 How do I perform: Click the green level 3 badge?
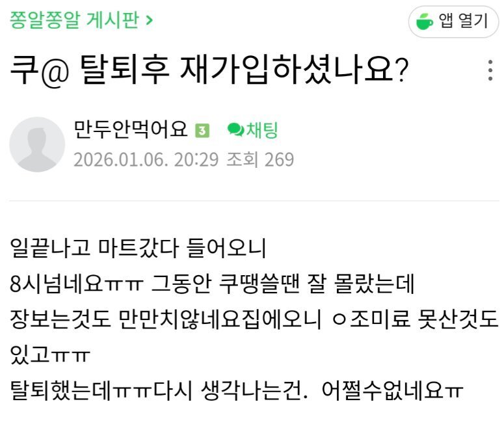(x=202, y=131)
